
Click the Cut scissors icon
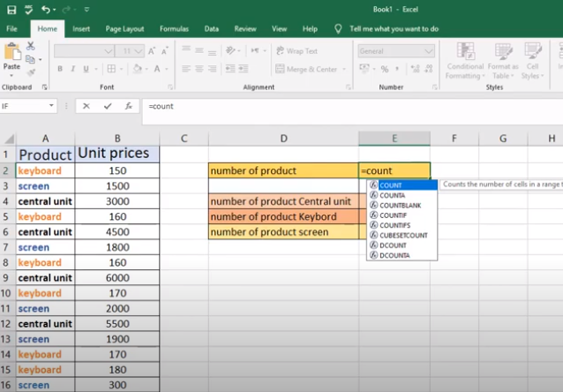tap(31, 44)
